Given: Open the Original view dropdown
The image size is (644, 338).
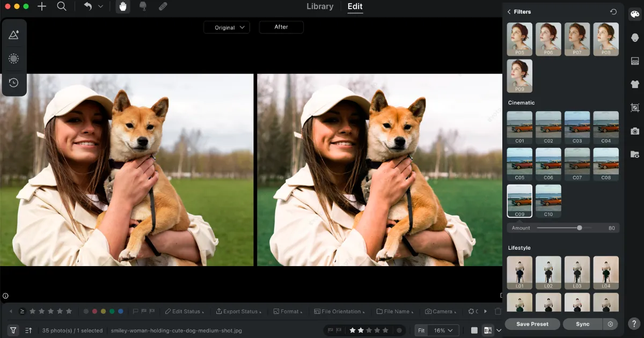Looking at the screenshot, I should point(226,27).
